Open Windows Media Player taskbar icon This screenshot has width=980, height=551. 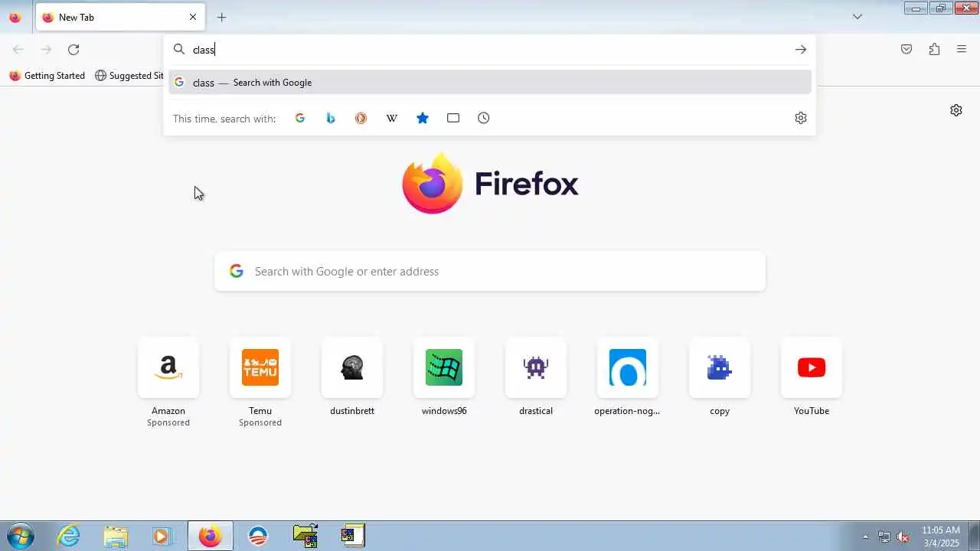coord(162,536)
